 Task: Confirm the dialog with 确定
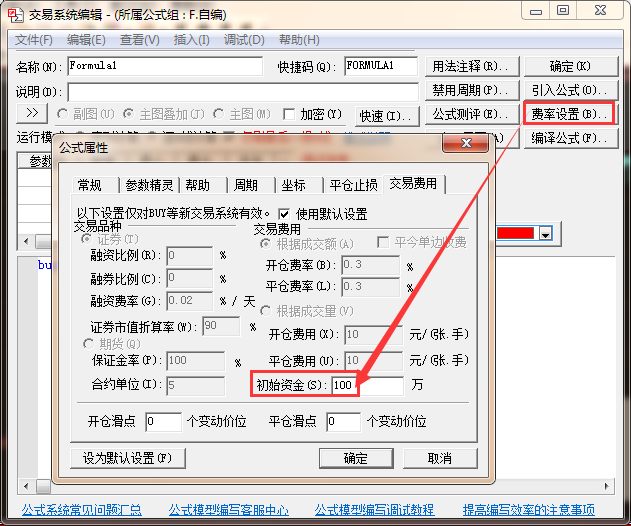[356, 458]
